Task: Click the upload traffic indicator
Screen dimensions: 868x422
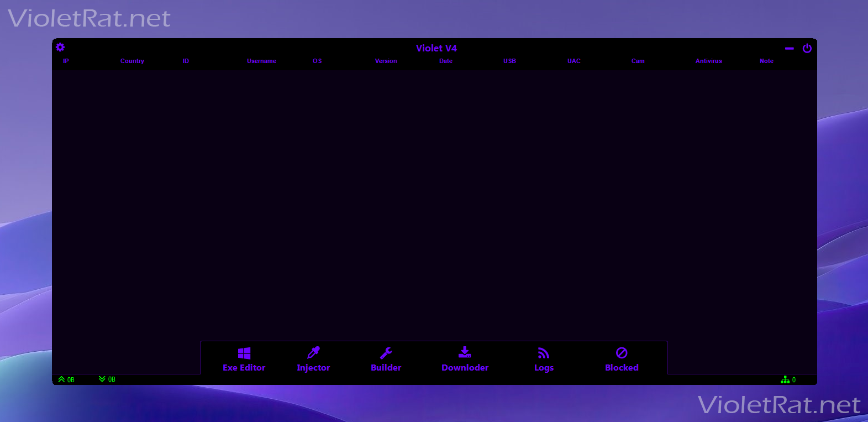Action: tap(66, 379)
